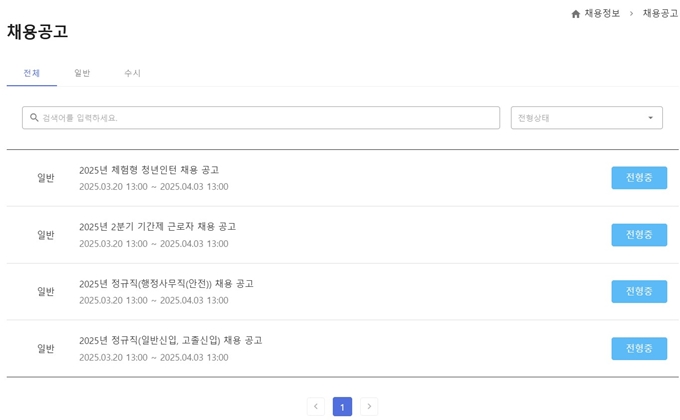Open 2025년 체험형 청년인턴 채용 공고
The image size is (680, 420).
click(x=149, y=170)
